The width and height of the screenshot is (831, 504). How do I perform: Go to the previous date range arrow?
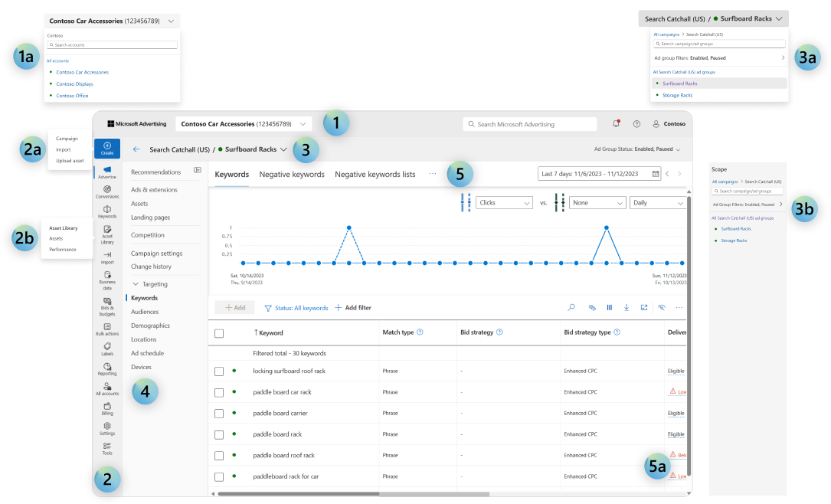pos(667,174)
